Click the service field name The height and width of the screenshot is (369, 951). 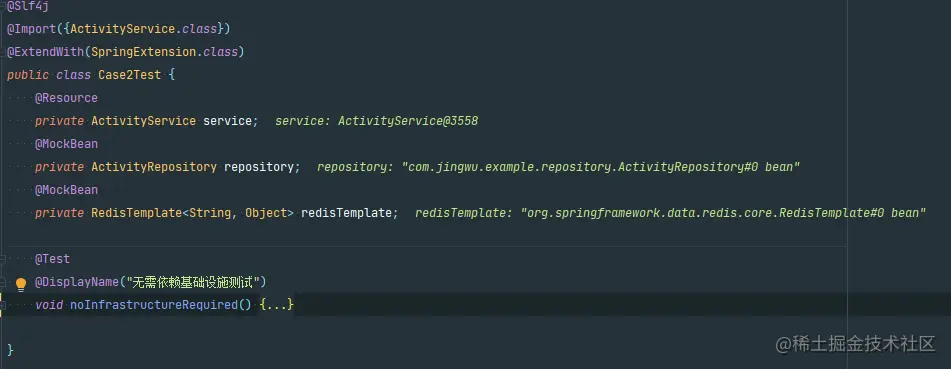coord(227,121)
